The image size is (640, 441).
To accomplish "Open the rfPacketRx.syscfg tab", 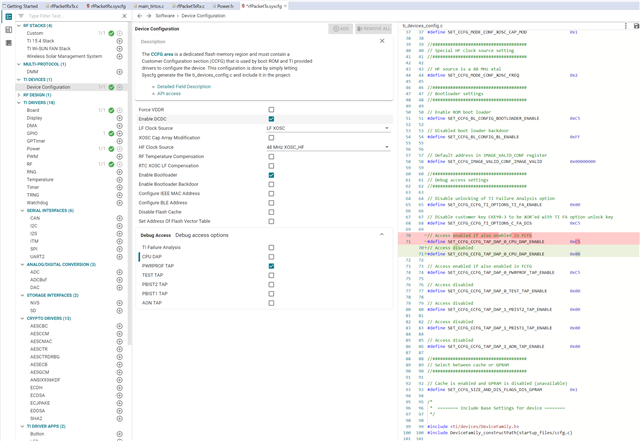I will click(106, 6).
